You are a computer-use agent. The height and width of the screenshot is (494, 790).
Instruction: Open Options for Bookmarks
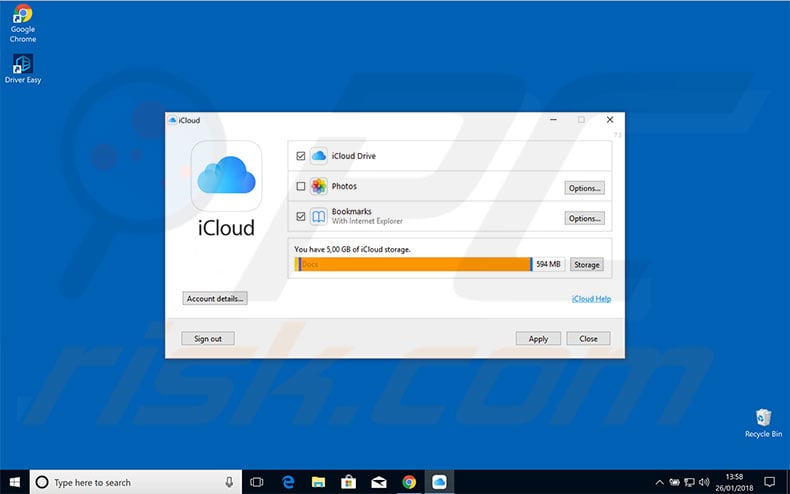[x=584, y=218]
